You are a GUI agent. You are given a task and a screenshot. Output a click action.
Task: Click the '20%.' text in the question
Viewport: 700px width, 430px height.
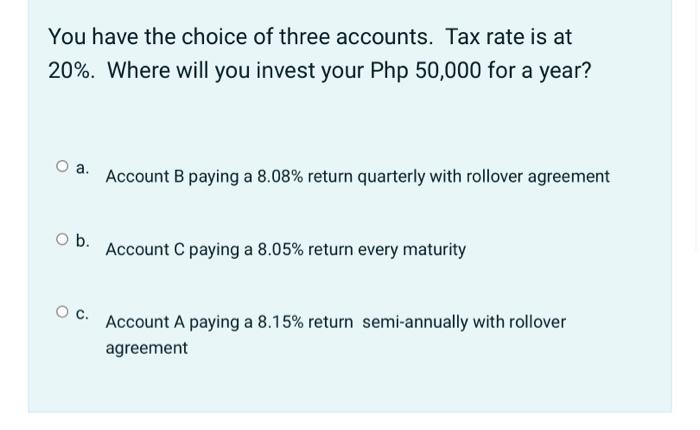click(71, 71)
